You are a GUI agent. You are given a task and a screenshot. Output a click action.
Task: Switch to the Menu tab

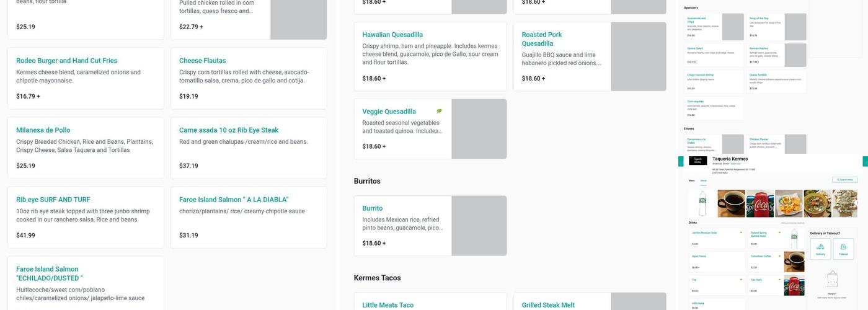pyautogui.click(x=692, y=181)
